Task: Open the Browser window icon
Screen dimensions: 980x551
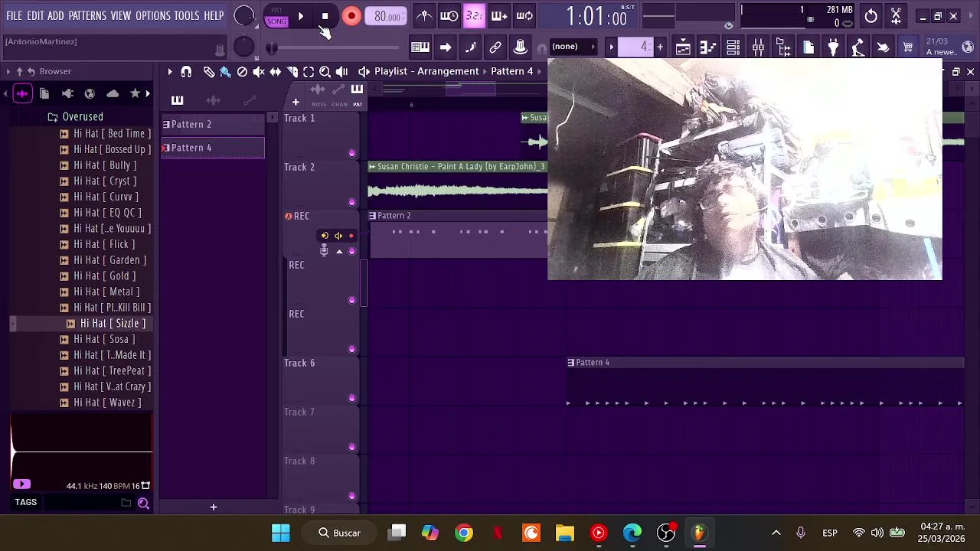Action: tap(783, 47)
